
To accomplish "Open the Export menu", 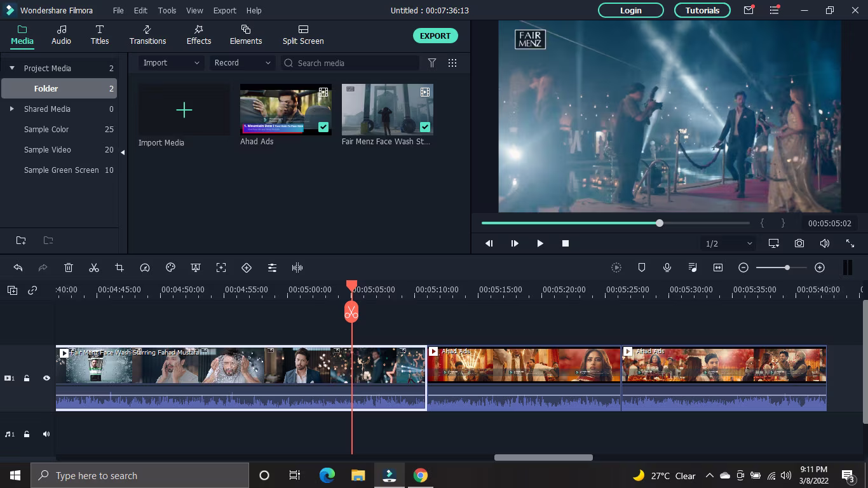I will (x=224, y=10).
